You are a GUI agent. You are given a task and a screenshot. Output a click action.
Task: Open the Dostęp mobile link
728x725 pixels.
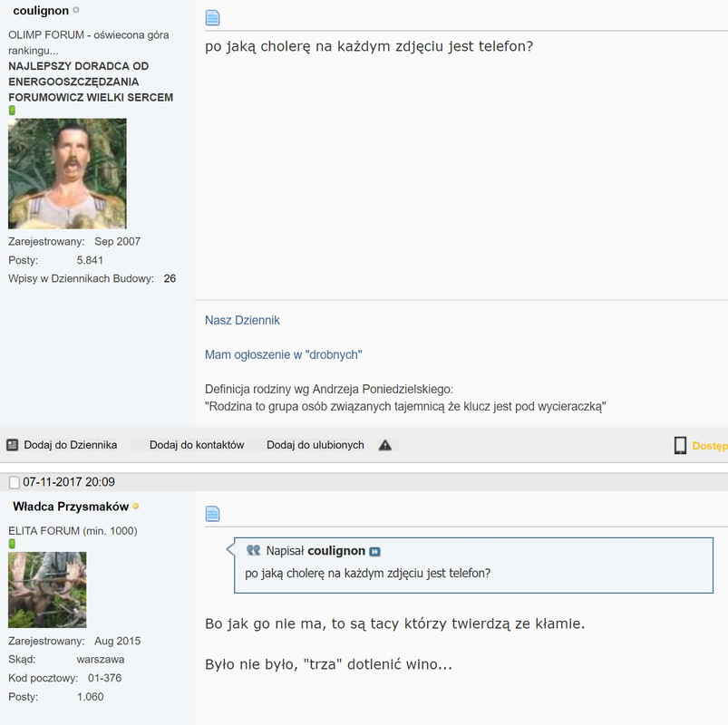pos(710,446)
